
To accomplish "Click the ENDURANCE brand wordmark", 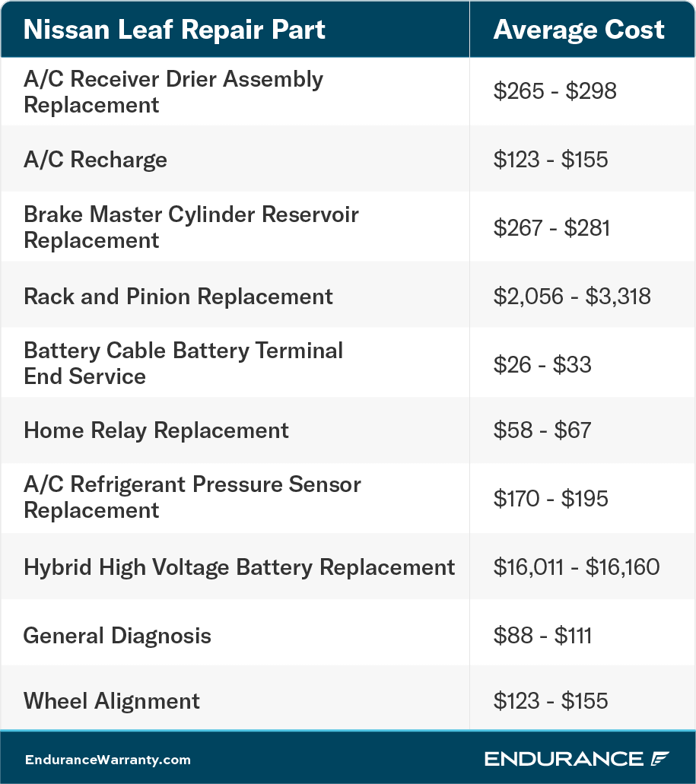I will click(x=564, y=759).
